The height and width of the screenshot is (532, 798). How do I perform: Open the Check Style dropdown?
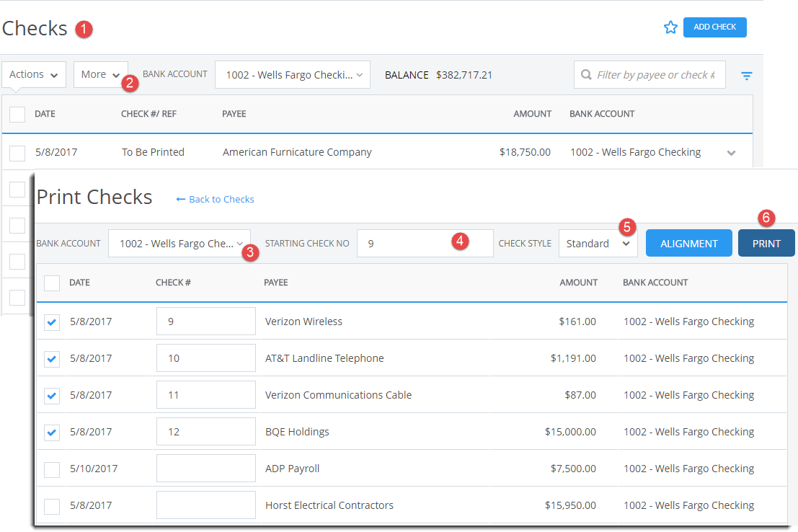click(598, 243)
